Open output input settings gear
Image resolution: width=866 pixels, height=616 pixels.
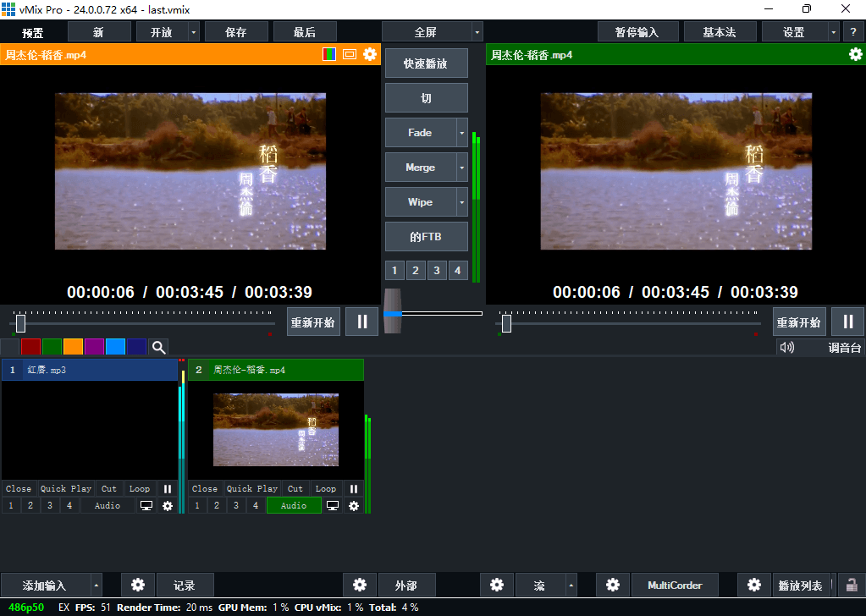(856, 54)
